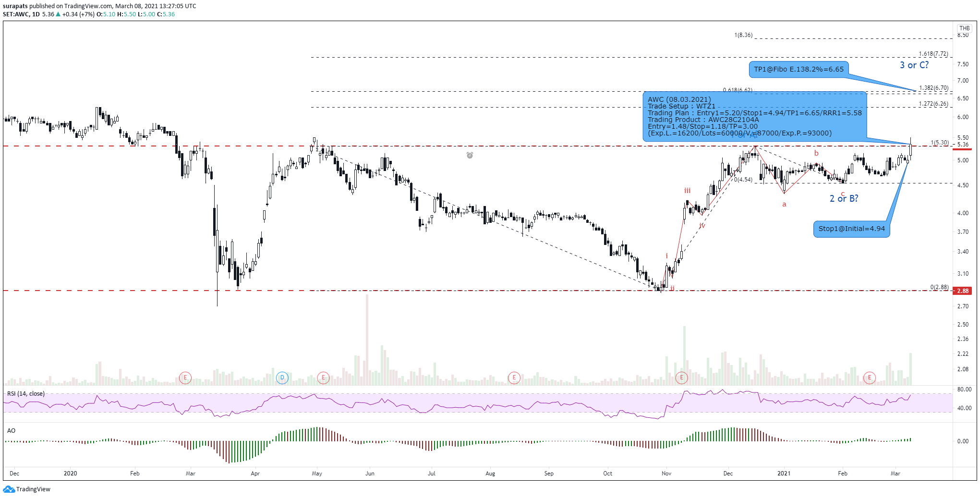Click the Fibonacci label 1(8.36)
The image size is (980, 498).
tap(743, 35)
